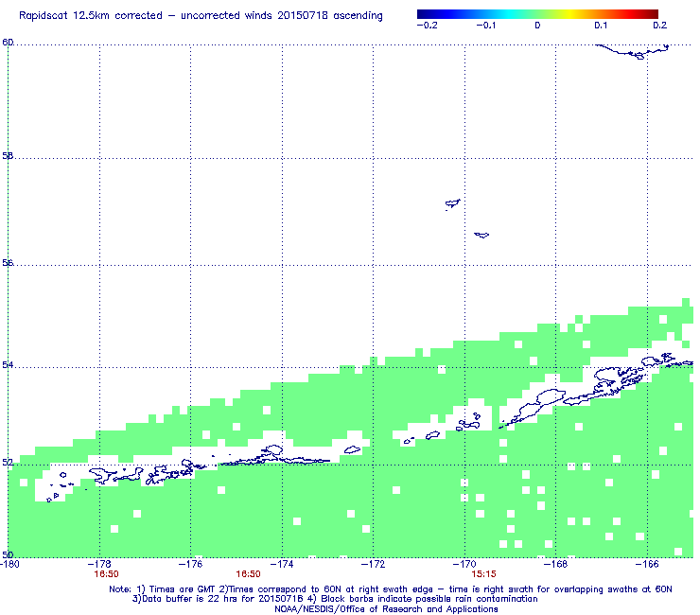Click the 58 latitude axis label

click(x=8, y=156)
